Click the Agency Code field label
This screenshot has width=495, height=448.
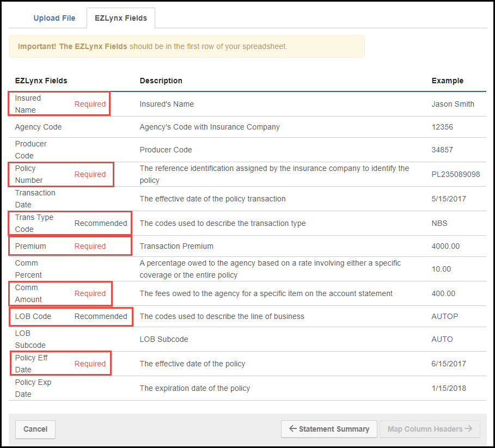(x=38, y=127)
